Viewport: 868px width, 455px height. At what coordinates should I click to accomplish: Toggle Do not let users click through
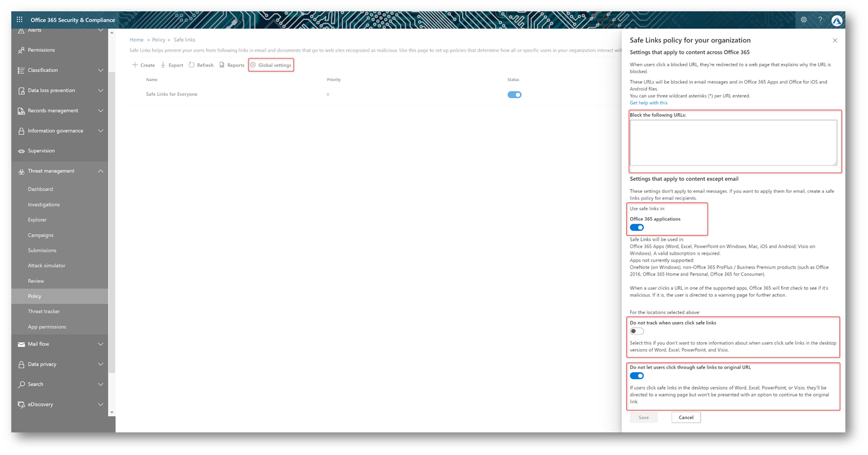click(637, 376)
